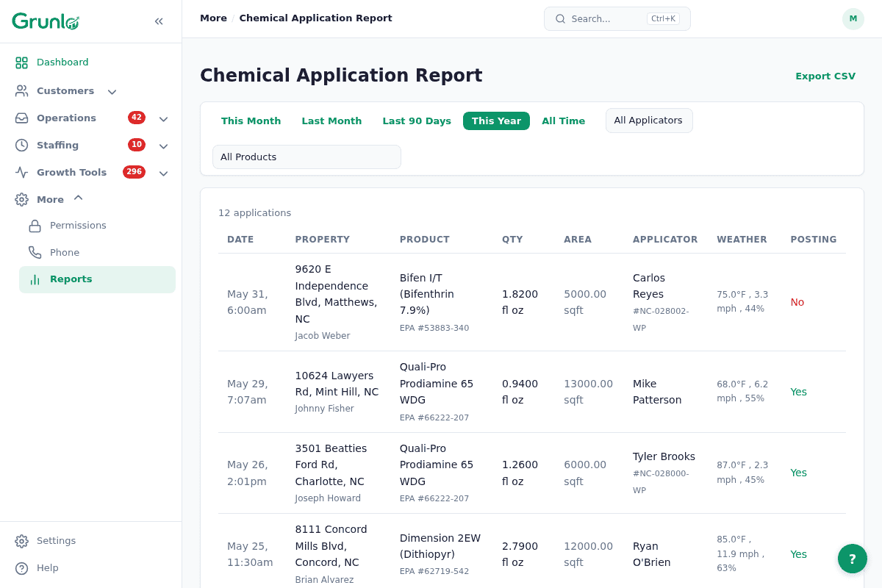Click the Customers people icon
Viewport: 882px width, 588px height.
(x=22, y=91)
